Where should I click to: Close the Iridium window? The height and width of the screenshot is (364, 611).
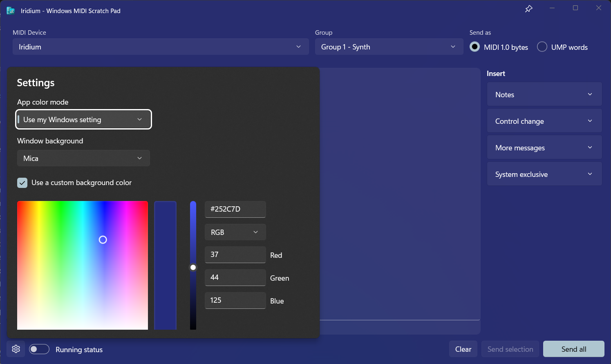[599, 8]
